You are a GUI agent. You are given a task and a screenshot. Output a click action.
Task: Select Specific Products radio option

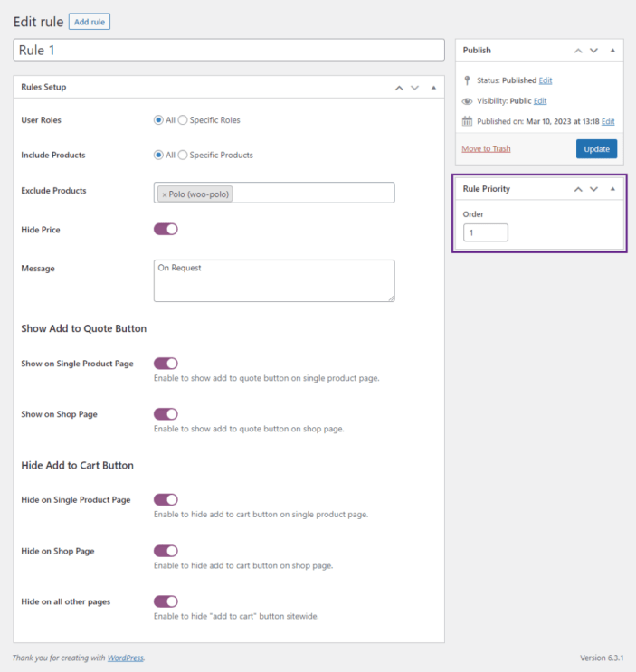pyautogui.click(x=183, y=156)
